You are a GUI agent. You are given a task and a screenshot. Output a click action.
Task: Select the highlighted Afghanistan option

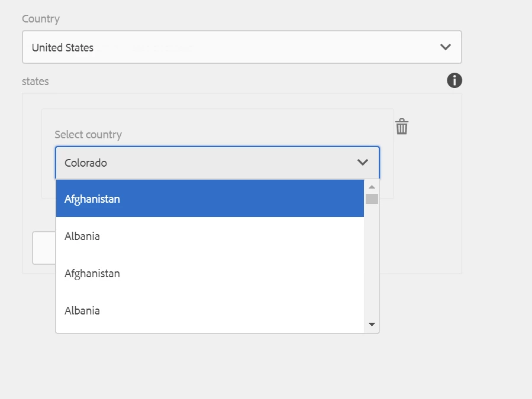[210, 199]
